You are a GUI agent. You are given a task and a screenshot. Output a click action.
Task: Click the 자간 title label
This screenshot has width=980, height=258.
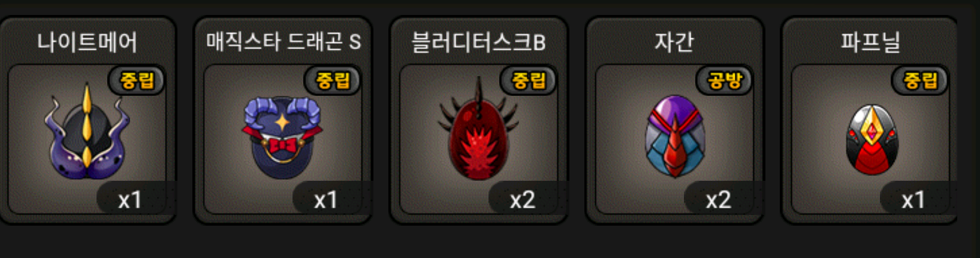pyautogui.click(x=674, y=42)
